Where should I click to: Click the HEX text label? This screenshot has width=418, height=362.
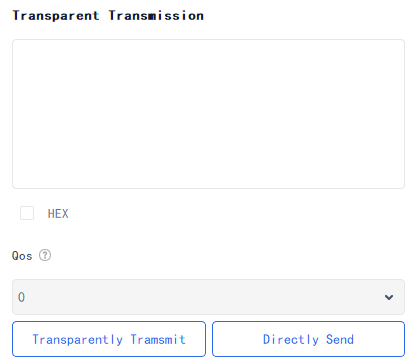coord(58,214)
